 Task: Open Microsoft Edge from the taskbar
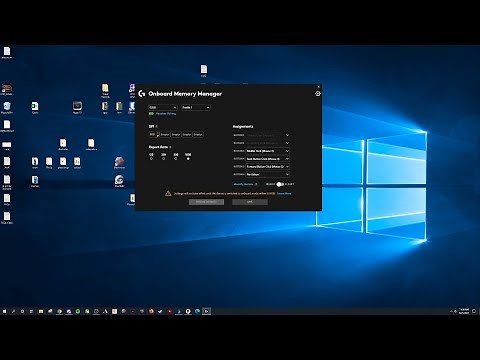(x=197, y=311)
